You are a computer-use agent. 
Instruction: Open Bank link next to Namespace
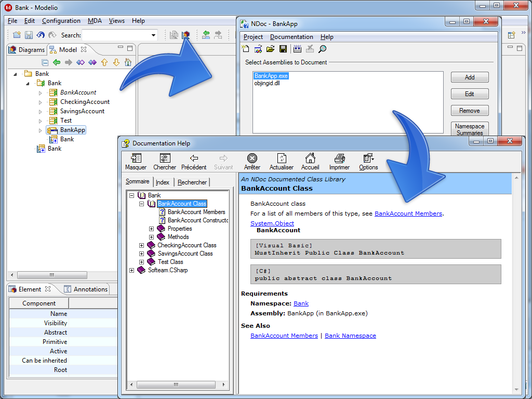[x=301, y=303]
